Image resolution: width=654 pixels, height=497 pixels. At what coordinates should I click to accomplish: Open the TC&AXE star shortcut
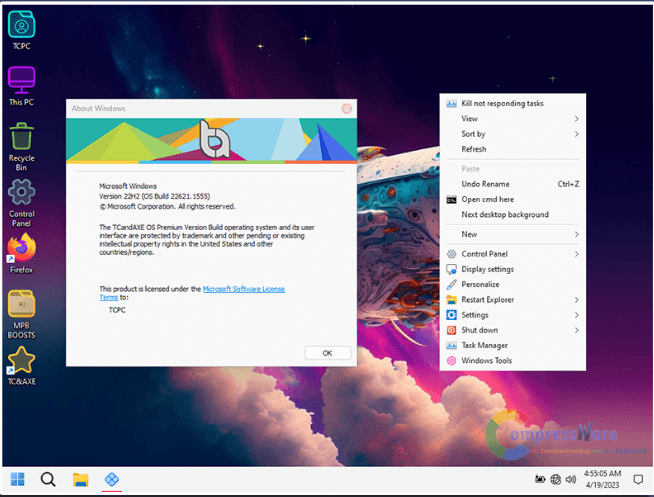[21, 366]
